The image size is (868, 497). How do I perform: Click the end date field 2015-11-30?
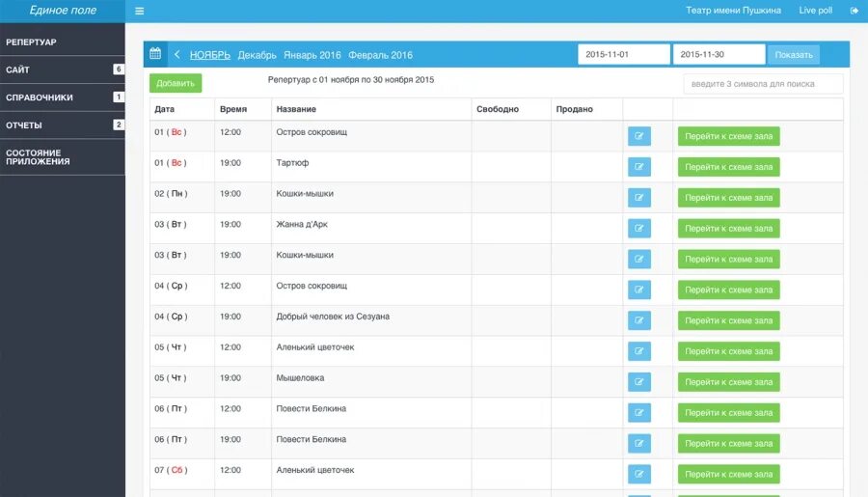[719, 54]
